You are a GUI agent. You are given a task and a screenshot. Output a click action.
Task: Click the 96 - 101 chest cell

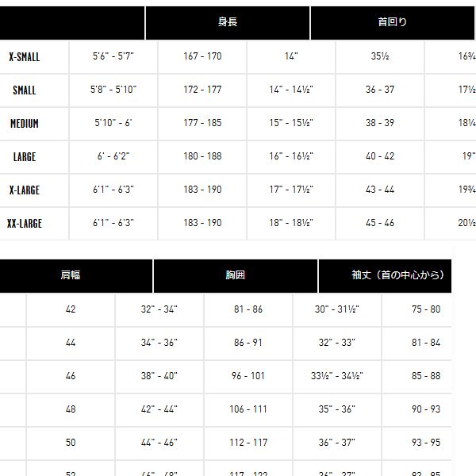pyautogui.click(x=248, y=376)
